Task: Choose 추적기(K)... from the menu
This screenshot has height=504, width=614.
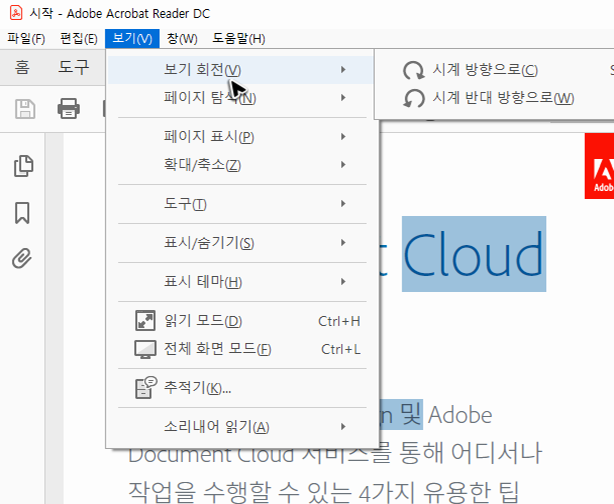Action: coord(240,388)
